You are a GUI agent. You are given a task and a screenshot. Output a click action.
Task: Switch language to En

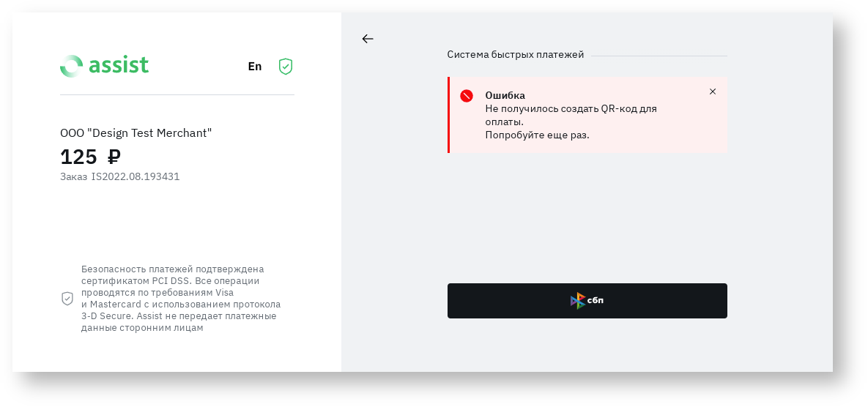(255, 67)
